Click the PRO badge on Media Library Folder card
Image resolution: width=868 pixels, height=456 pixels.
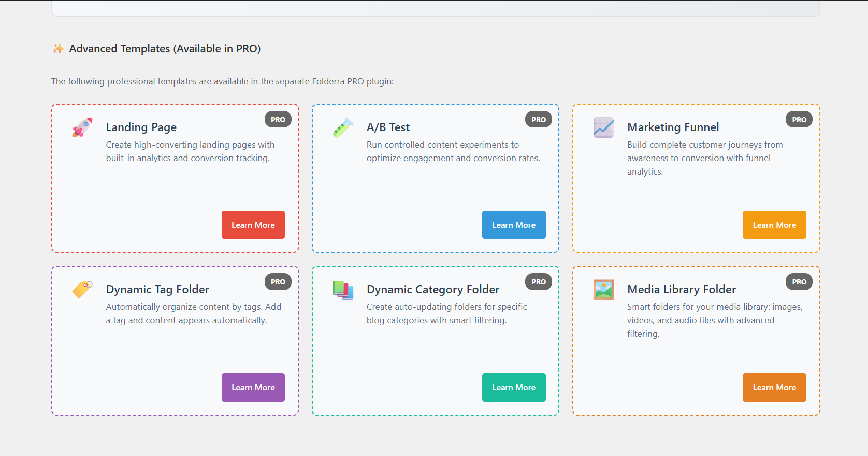click(799, 282)
